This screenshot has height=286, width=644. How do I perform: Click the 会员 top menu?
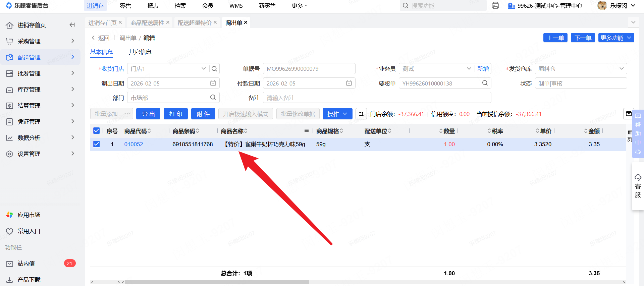pos(208,6)
